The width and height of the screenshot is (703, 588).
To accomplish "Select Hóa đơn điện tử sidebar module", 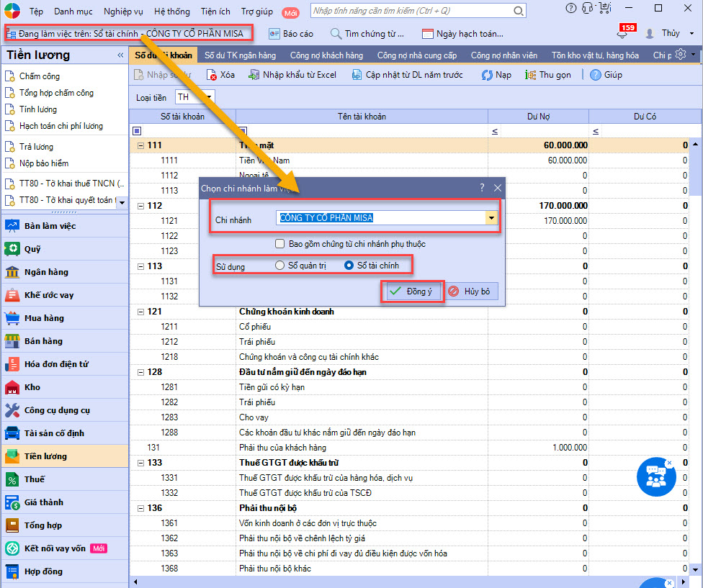I will pyautogui.click(x=12, y=364).
